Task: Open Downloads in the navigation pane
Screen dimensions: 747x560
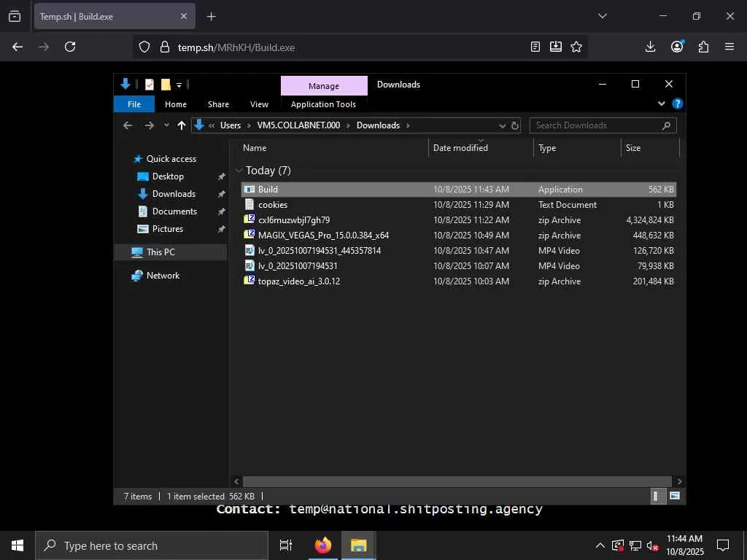Action: tap(173, 194)
